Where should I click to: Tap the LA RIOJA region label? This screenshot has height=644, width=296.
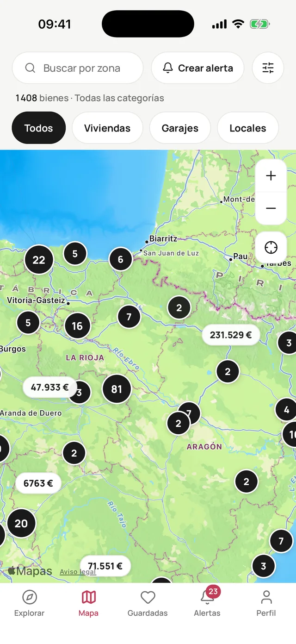tap(85, 357)
